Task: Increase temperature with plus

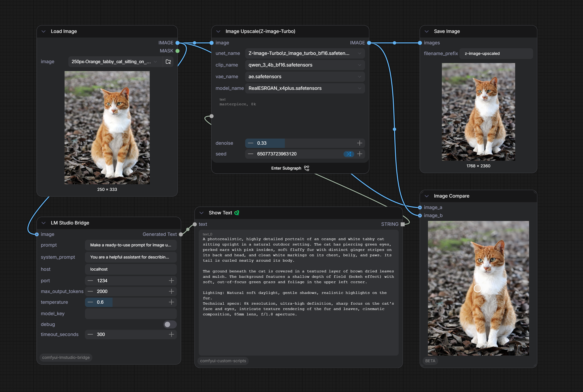Action: [171, 302]
